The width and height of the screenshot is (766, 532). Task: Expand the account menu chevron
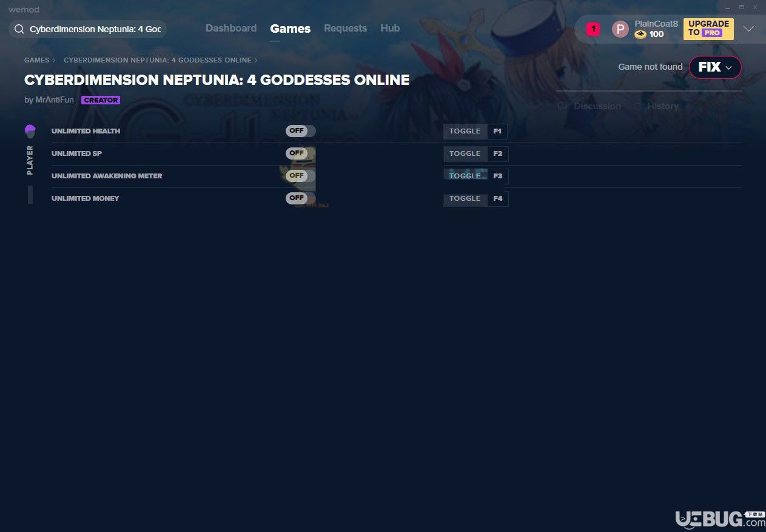(x=748, y=29)
